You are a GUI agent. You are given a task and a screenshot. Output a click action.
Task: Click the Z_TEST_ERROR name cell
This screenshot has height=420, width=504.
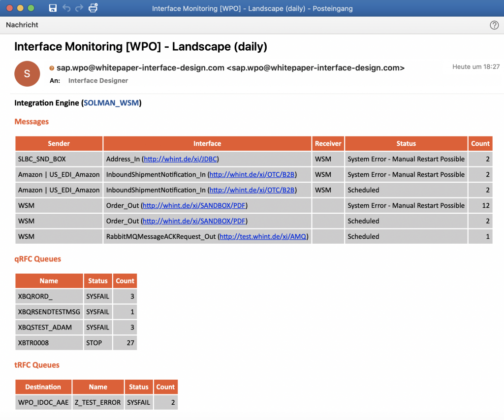(97, 402)
